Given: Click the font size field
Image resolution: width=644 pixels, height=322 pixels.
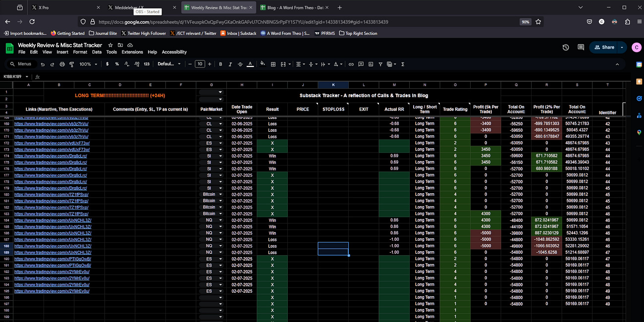Looking at the screenshot, I should click(x=200, y=64).
